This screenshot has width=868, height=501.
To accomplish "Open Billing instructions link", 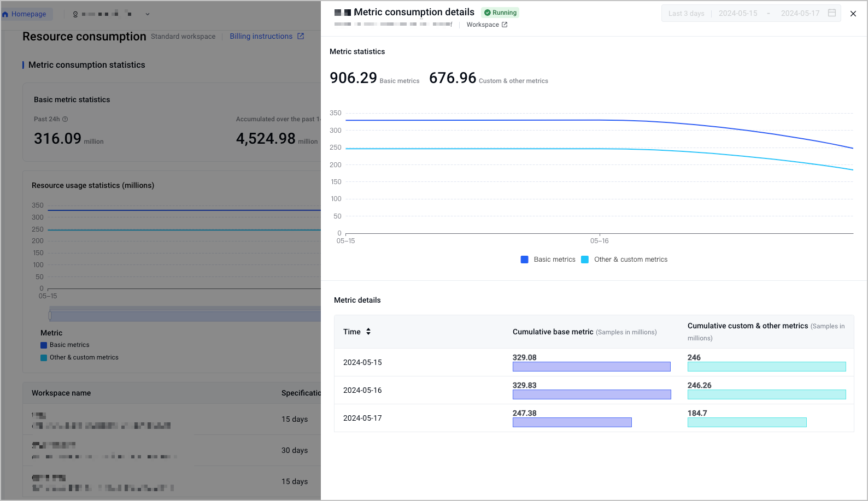I will 261,36.
